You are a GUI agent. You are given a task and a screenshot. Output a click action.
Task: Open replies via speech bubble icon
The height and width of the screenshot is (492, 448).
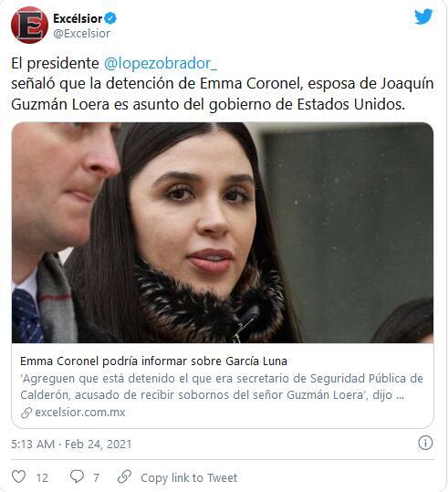[x=77, y=476]
